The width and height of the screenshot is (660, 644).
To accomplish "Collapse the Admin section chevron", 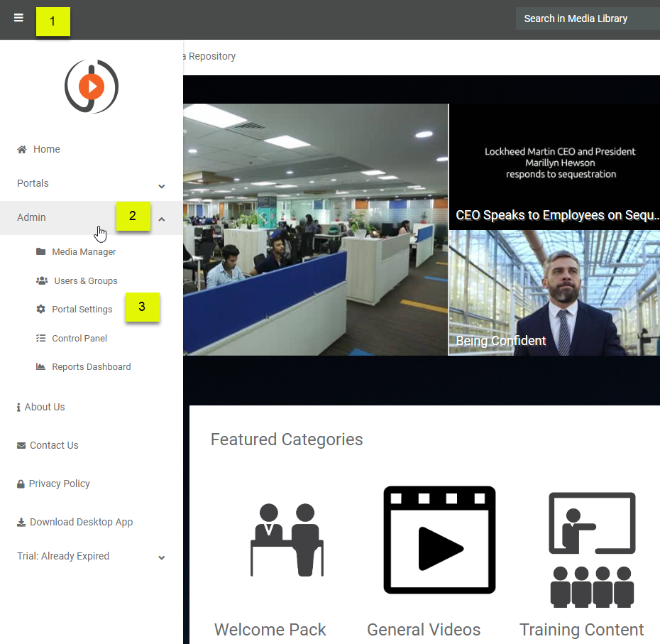I will [x=162, y=219].
